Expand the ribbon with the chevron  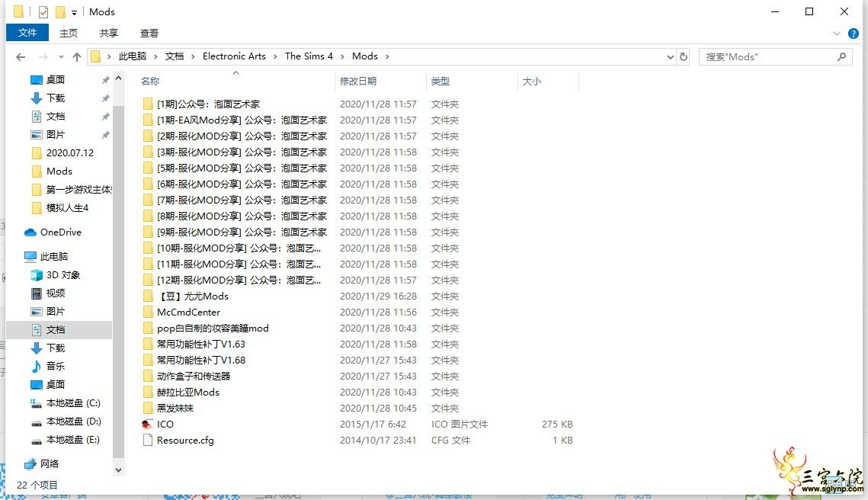pos(837,34)
